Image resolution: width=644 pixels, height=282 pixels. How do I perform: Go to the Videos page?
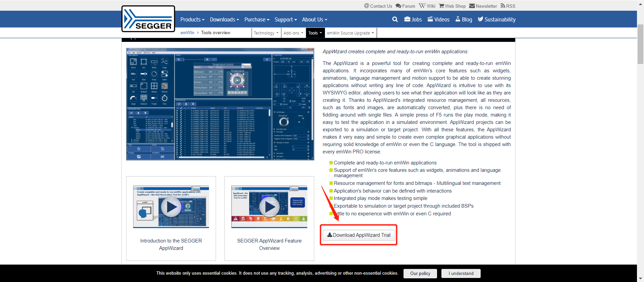pos(438,19)
